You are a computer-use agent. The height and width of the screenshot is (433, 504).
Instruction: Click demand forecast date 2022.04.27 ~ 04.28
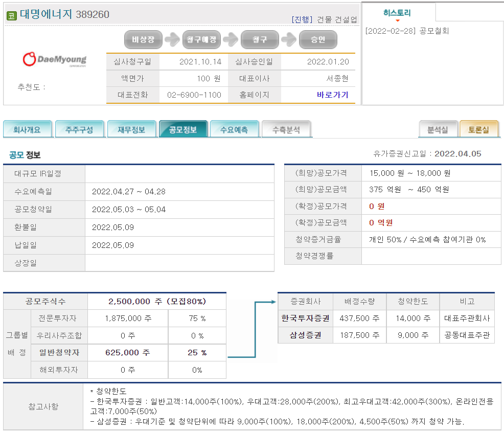tap(129, 192)
